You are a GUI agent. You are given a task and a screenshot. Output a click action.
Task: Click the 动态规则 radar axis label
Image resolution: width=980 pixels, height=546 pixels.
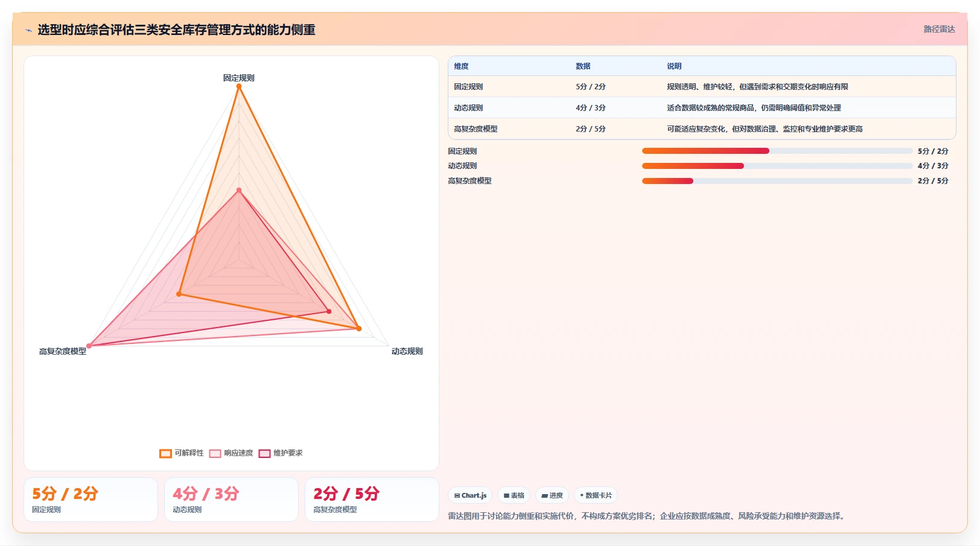click(407, 351)
